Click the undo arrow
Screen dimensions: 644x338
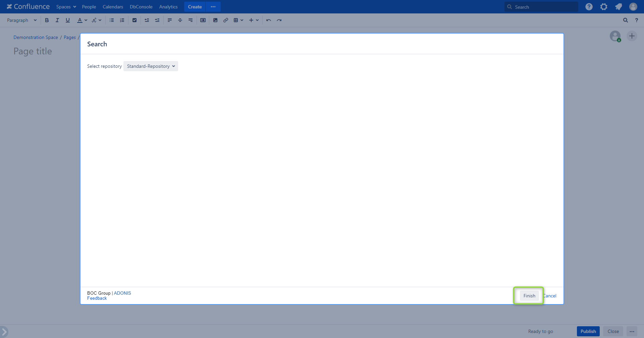coord(269,20)
